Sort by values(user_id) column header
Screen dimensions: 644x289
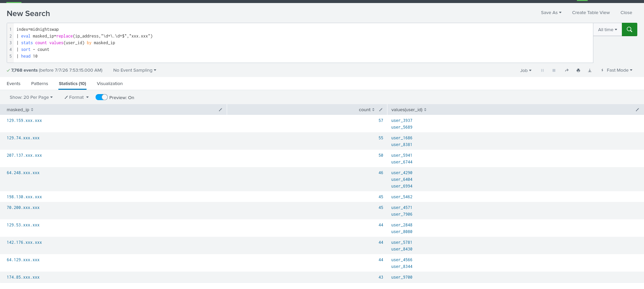[409, 110]
